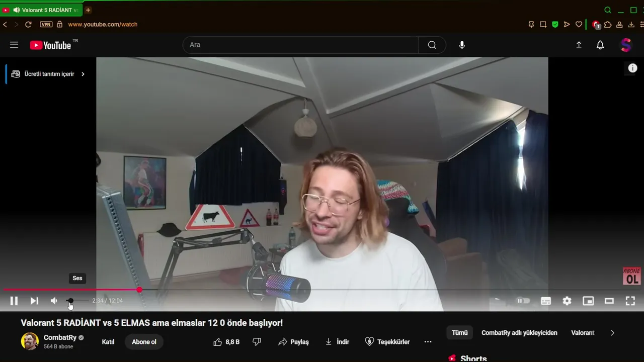Dislike the video
Screen dimensions: 644x362
coord(257,342)
